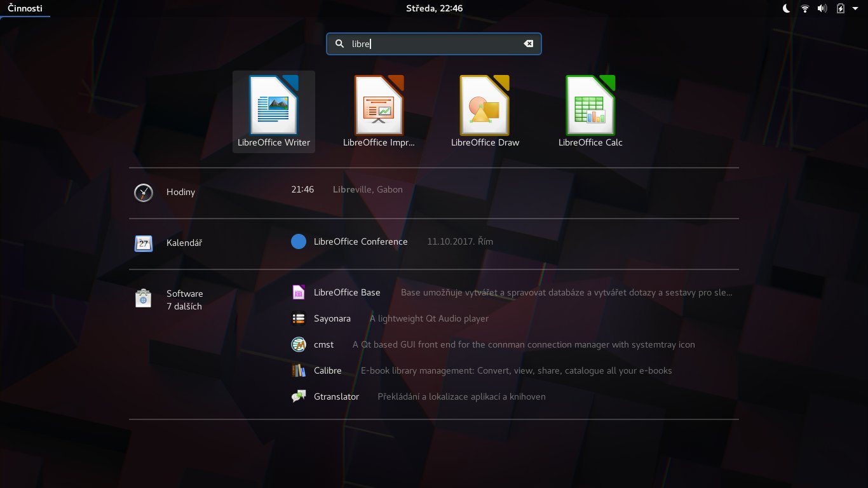Viewport: 868px width, 488px height.
Task: Click Gtranslator description Překládání a lokalizace
Action: pyautogui.click(x=462, y=396)
